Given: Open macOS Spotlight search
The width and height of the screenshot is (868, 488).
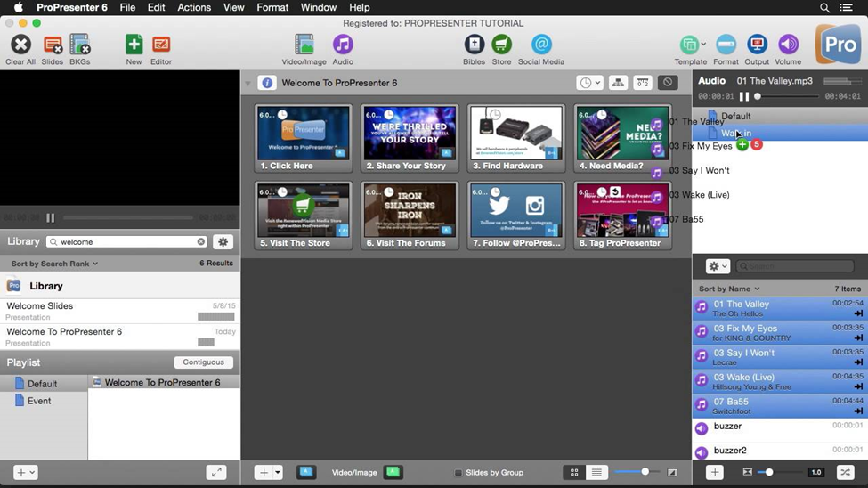Looking at the screenshot, I should tap(824, 8).
